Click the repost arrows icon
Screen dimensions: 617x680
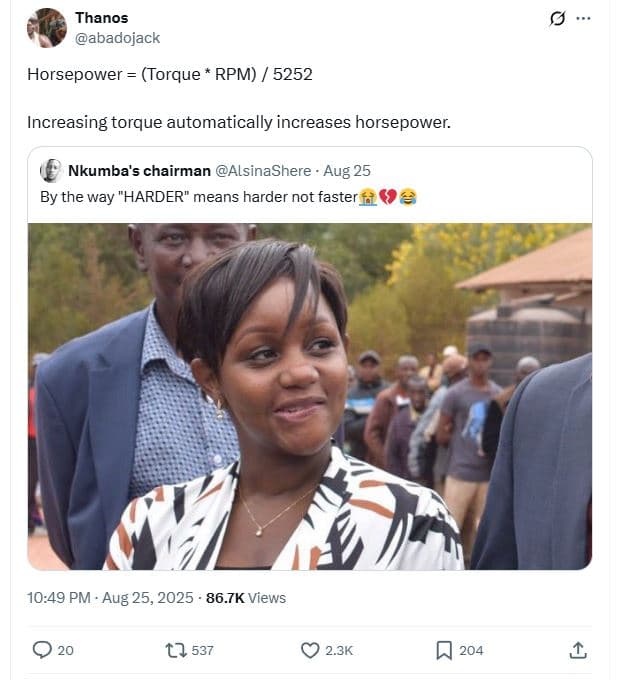[176, 650]
